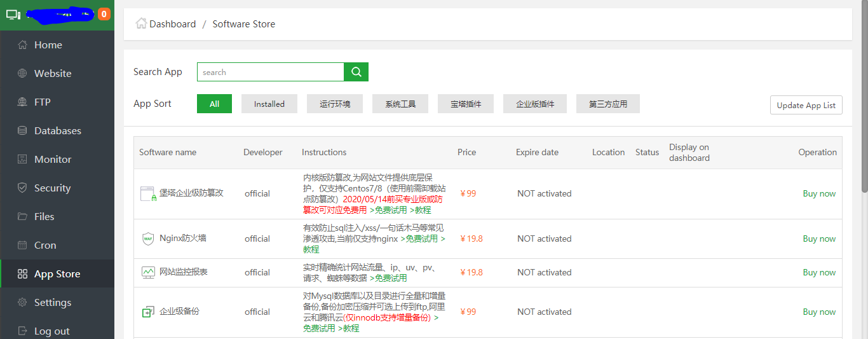
Task: Click the green search magnifier button
Action: (356, 72)
